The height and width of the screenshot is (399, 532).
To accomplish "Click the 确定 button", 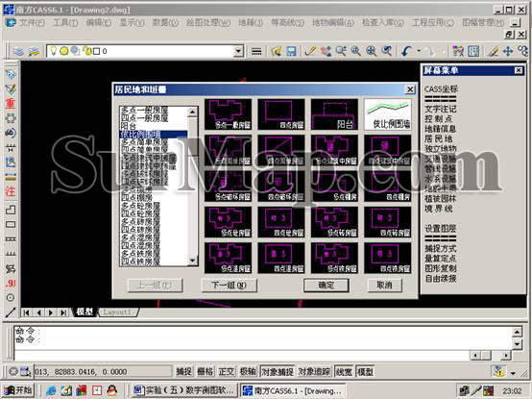I will (326, 286).
